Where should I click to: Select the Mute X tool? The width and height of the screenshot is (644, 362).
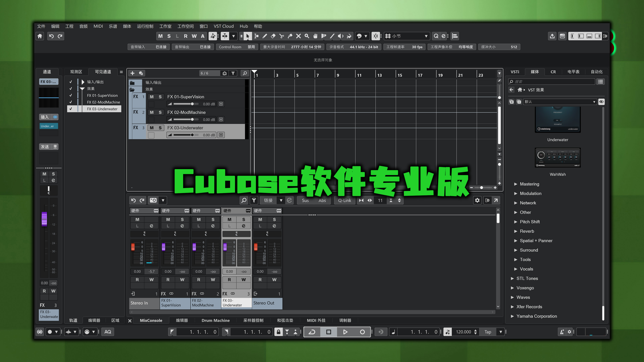(298, 36)
